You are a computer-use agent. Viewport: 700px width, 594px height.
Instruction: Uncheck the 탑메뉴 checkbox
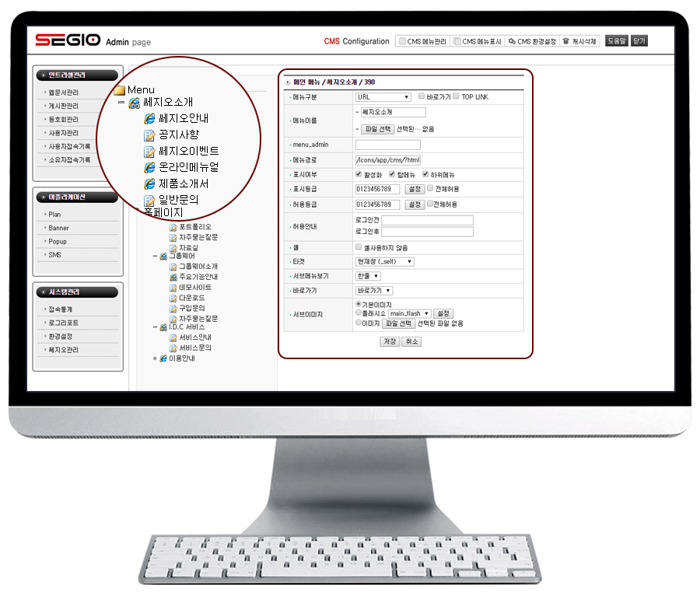[392, 174]
